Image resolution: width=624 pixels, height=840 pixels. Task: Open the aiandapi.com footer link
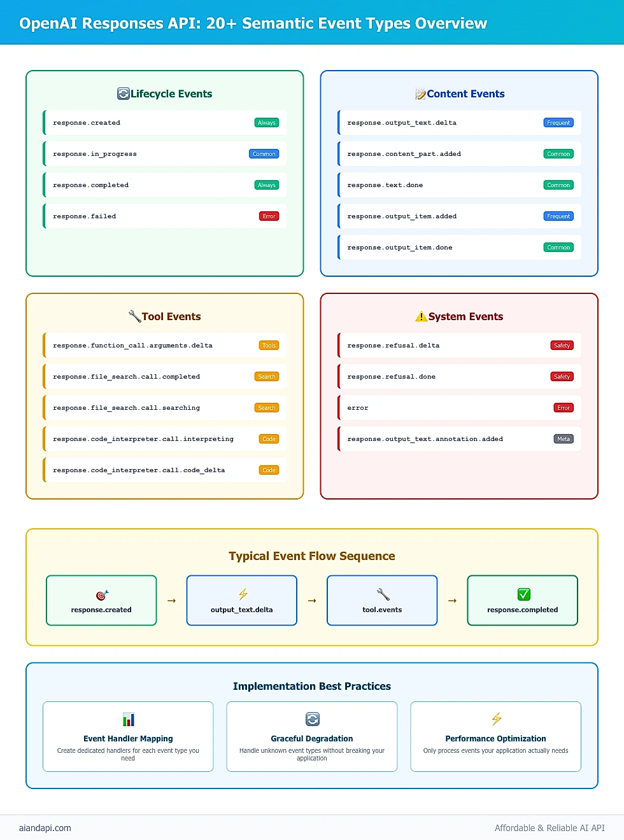click(x=45, y=828)
